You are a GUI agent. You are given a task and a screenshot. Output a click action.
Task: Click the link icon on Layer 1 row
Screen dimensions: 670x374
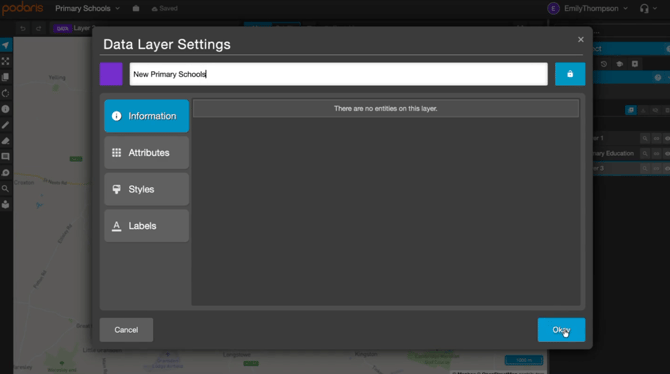pos(656,138)
